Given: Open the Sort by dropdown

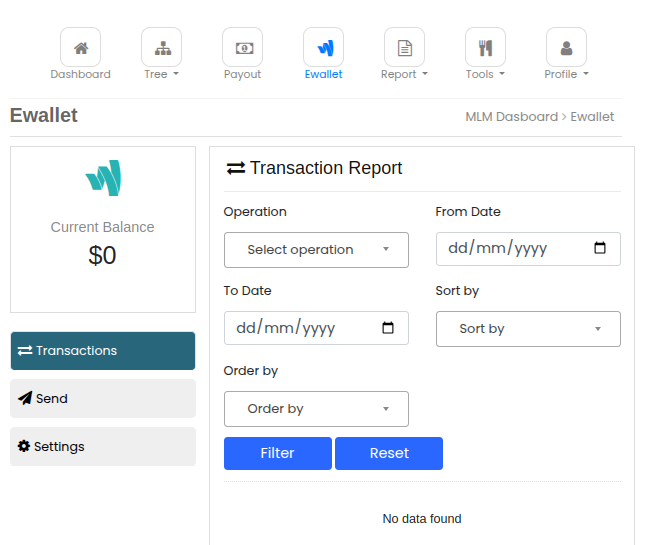Looking at the screenshot, I should click(x=528, y=329).
